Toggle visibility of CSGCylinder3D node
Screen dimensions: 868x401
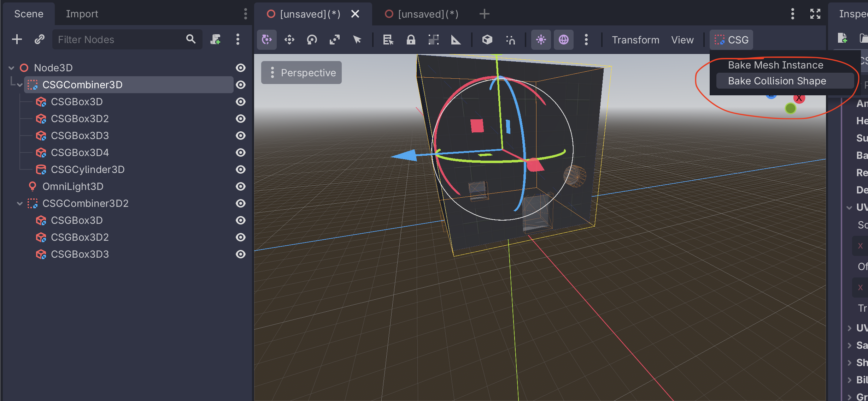[241, 169]
